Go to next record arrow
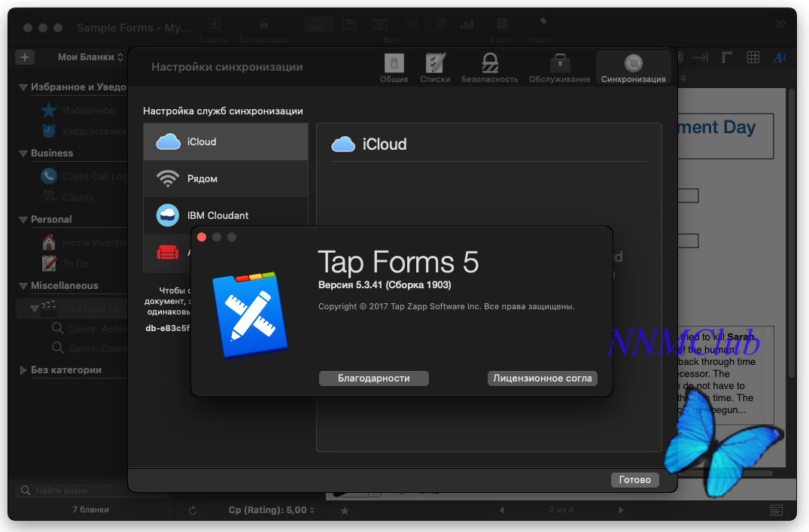The width and height of the screenshot is (809, 532). (x=621, y=510)
